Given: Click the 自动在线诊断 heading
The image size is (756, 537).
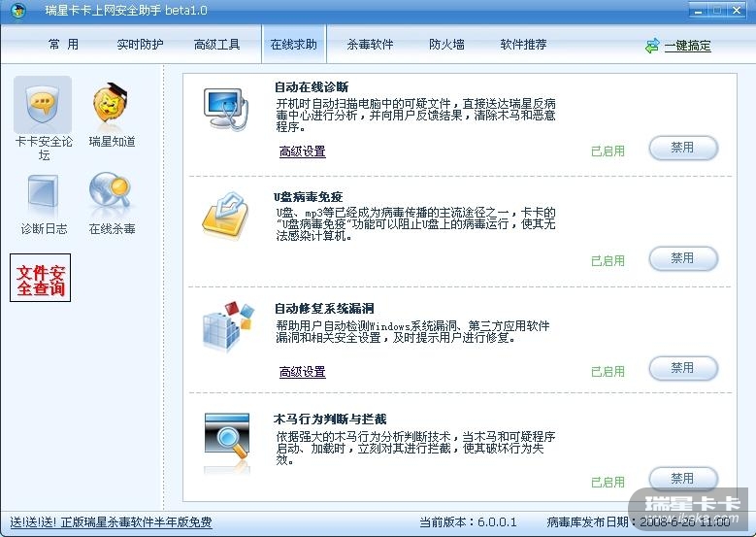Looking at the screenshot, I should tap(312, 87).
